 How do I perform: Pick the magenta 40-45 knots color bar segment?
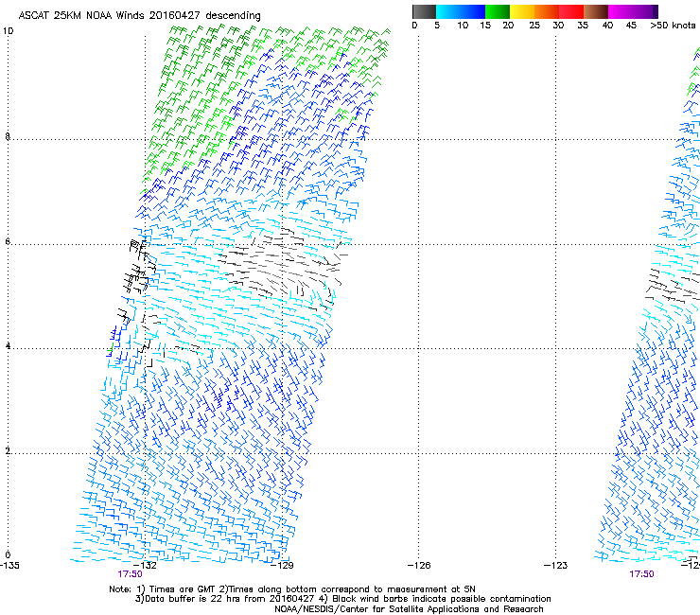[621, 11]
